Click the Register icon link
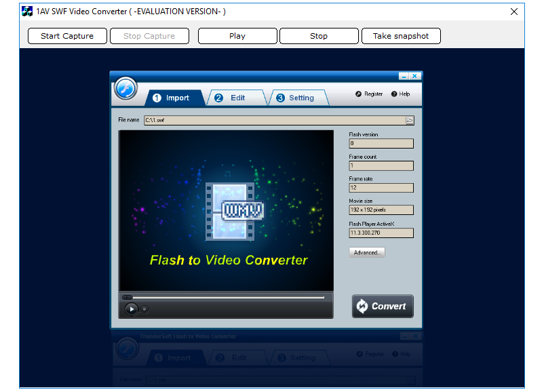 (369, 94)
